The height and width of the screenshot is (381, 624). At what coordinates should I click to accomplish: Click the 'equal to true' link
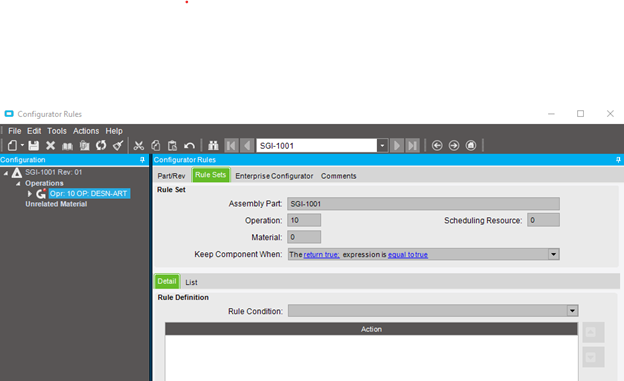(408, 255)
